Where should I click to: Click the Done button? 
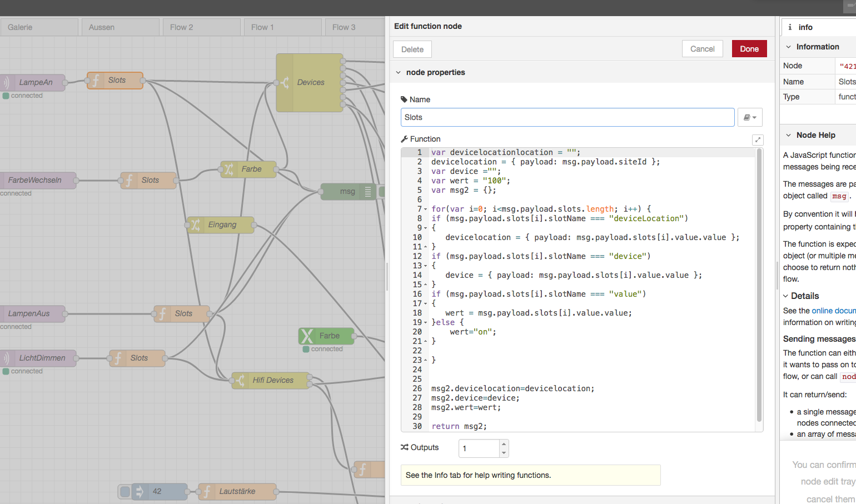(x=749, y=49)
